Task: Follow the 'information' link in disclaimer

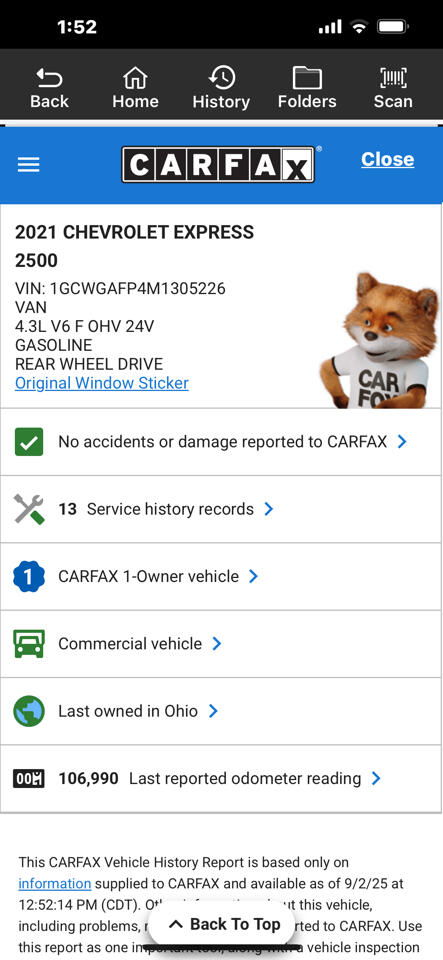Action: click(54, 883)
